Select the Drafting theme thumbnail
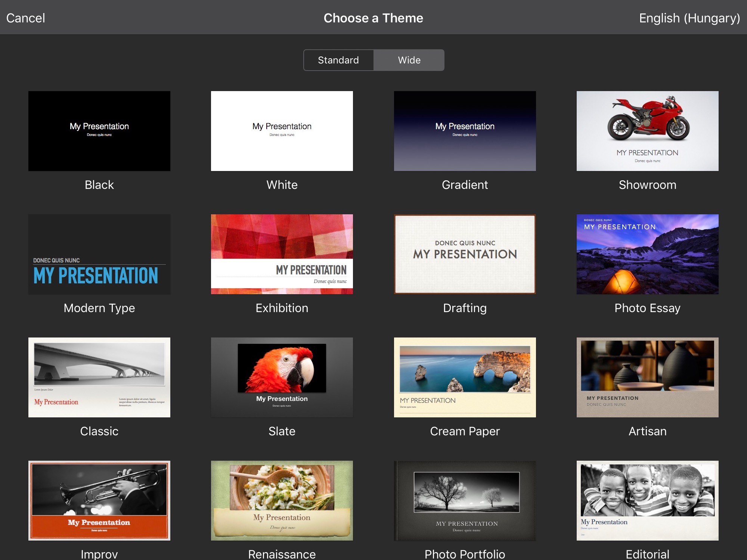 click(x=465, y=254)
